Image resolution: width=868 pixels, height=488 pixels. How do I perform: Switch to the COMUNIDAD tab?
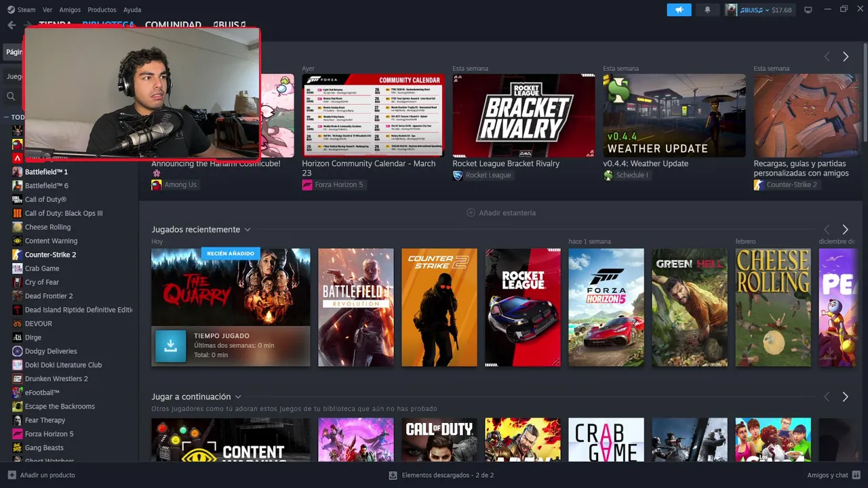[x=173, y=25]
